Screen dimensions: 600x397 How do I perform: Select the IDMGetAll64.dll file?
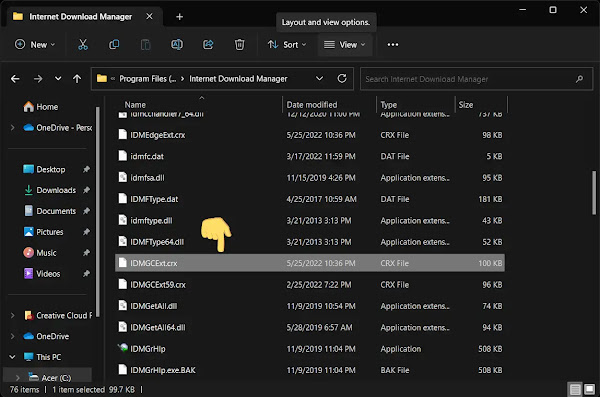(x=310, y=327)
